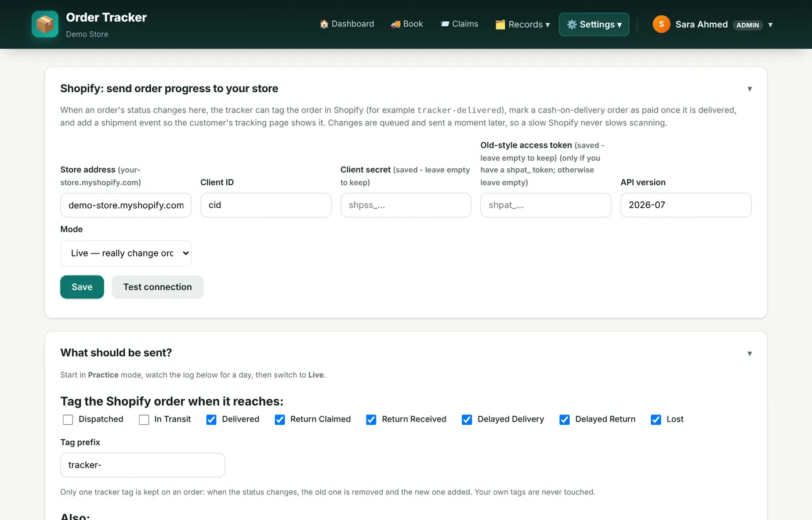Click the folder icon beside Records
Viewport: 812px width, 520px height.
(x=500, y=24)
